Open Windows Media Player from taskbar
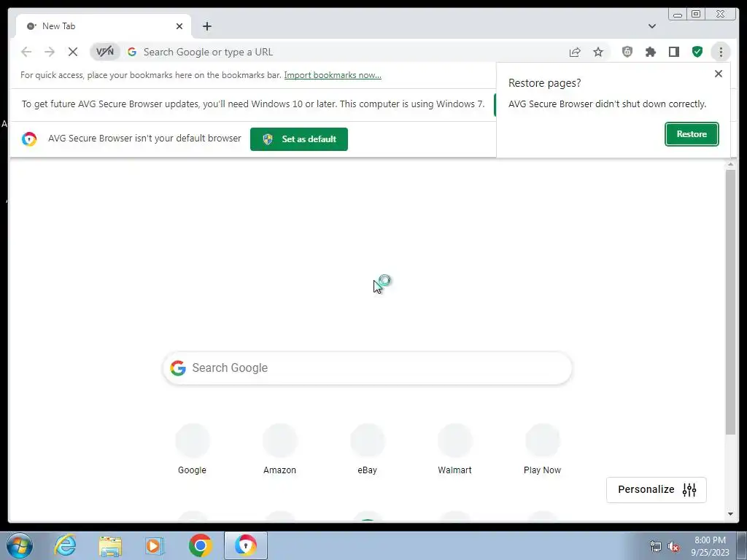This screenshot has width=747, height=560. click(x=155, y=545)
